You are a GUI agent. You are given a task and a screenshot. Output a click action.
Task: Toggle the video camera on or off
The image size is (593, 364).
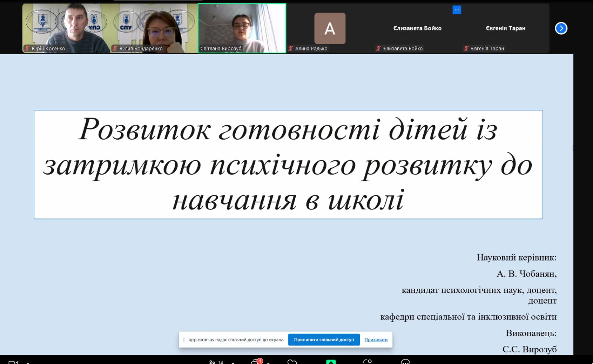point(13,362)
